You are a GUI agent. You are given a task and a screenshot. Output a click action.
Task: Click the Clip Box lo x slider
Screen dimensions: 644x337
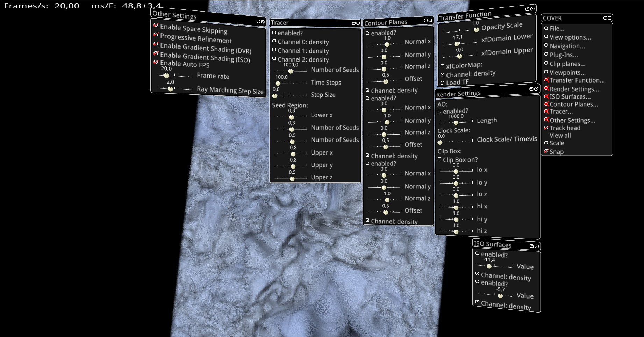click(456, 171)
